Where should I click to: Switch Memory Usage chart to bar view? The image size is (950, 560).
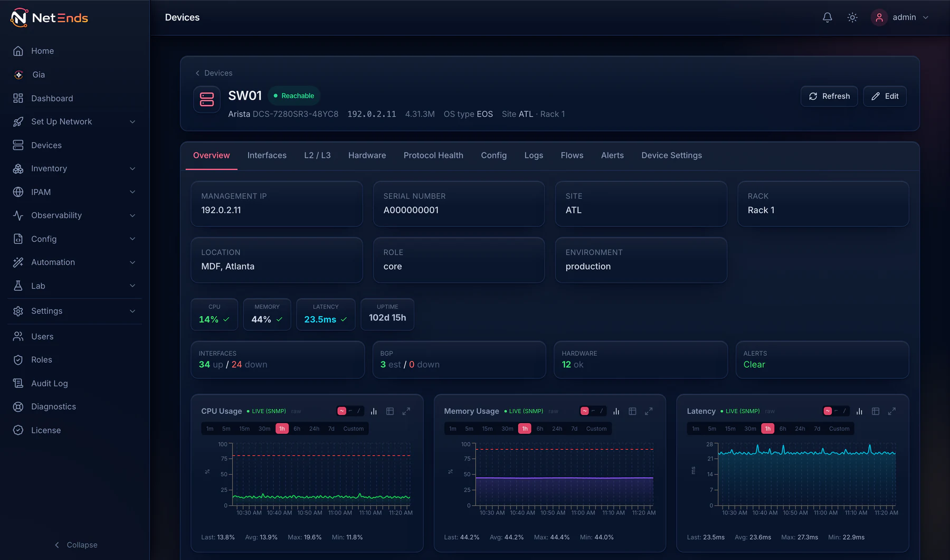[616, 411]
